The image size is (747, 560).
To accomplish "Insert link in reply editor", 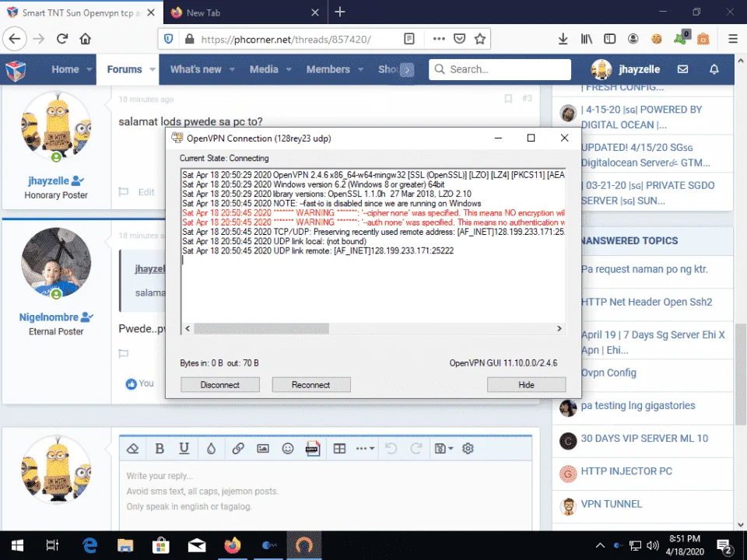I will point(238,448).
